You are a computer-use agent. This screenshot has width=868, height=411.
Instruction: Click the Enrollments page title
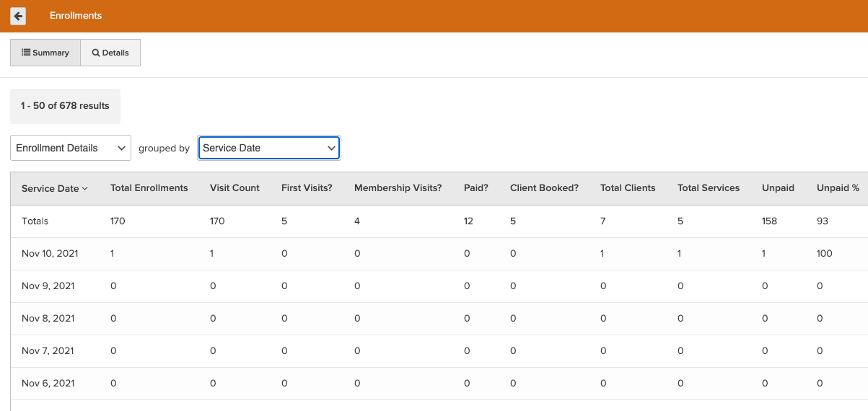click(76, 16)
